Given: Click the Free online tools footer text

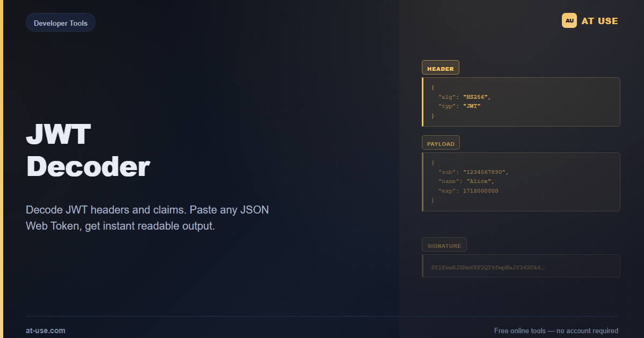Looking at the screenshot, I should coord(556,330).
